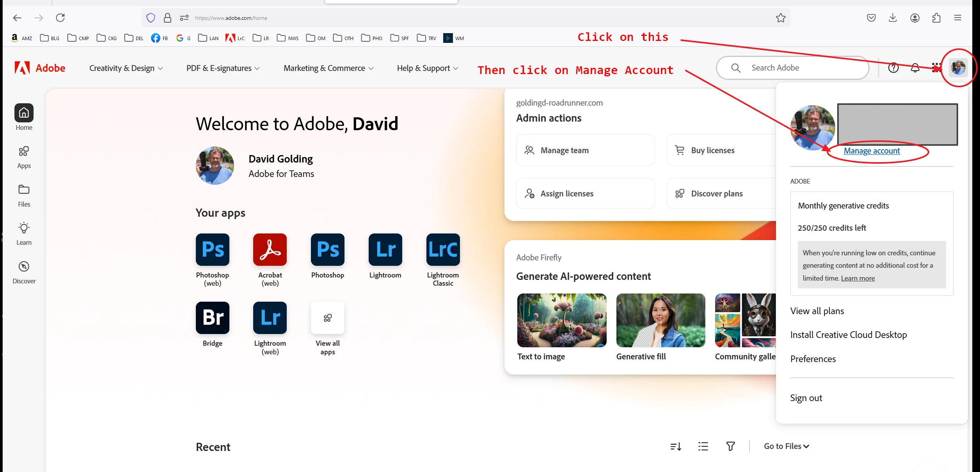Open Lightroom Classic app icon
This screenshot has width=980, height=472.
click(x=443, y=250)
